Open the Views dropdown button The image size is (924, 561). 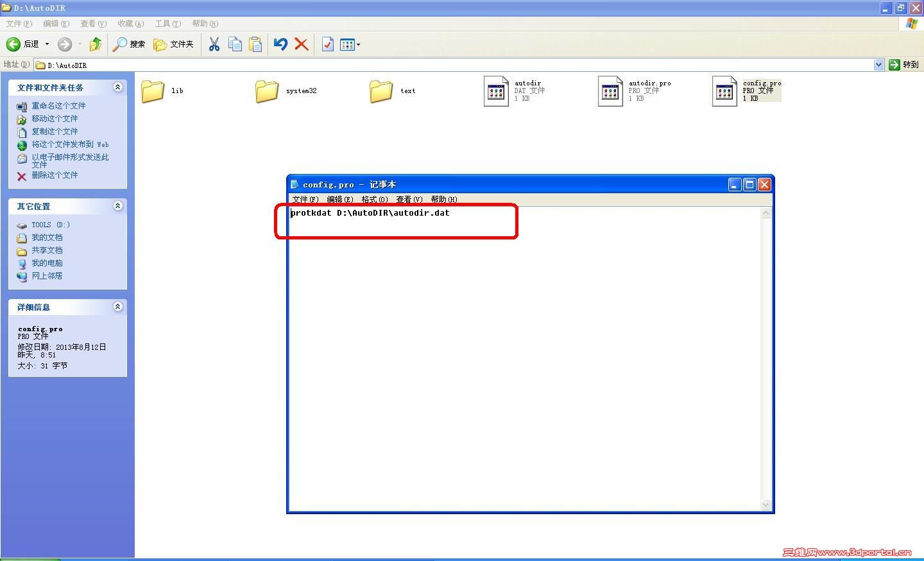pyautogui.click(x=350, y=44)
